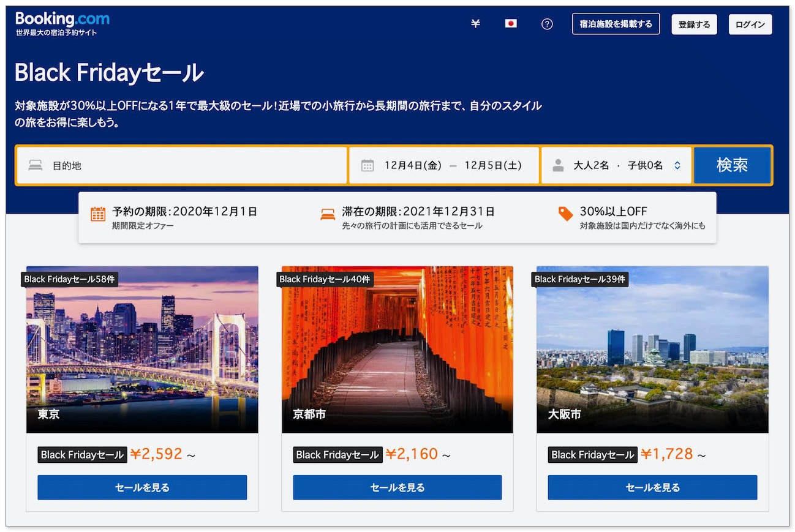This screenshot has height=532, width=795.
Task: Click the person icon in guests field
Action: [558, 165]
